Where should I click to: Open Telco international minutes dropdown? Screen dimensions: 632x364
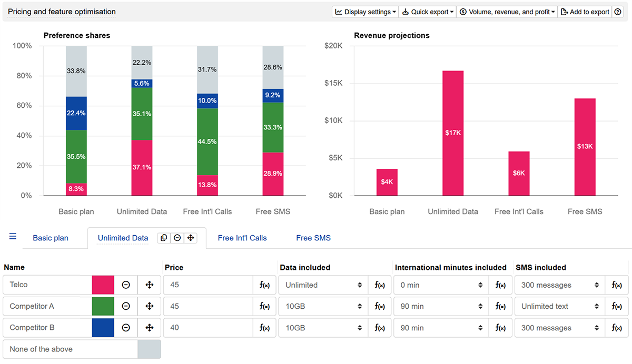[x=441, y=285]
